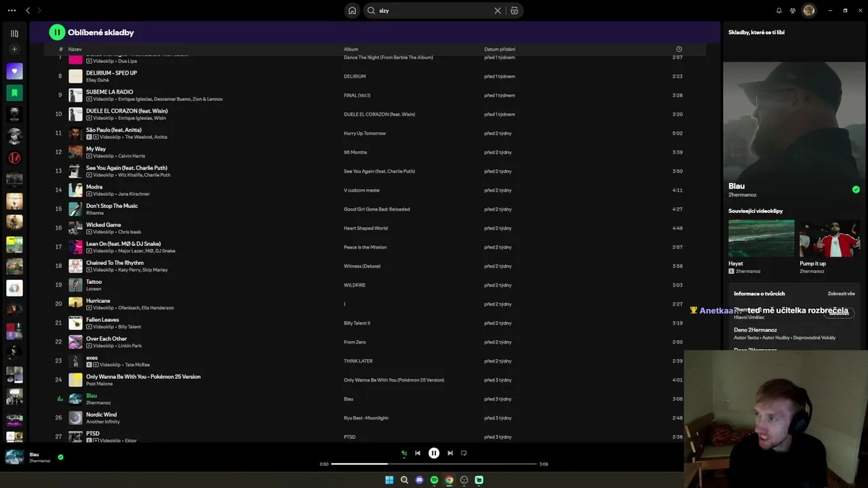Select the track 'Hurricane'
868x488 pixels.
pos(98,301)
